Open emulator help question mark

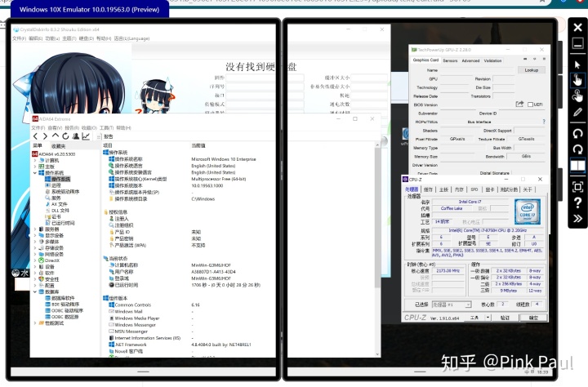click(577, 202)
